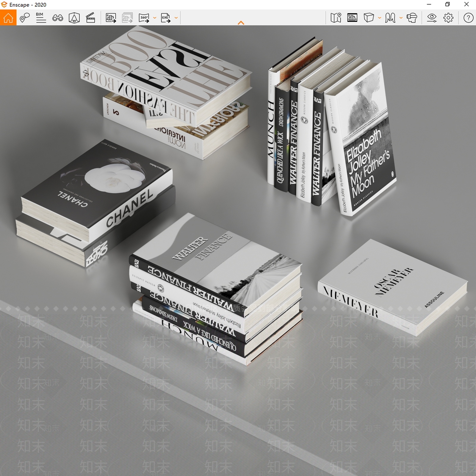
Task: Click the EXE standalone export icon
Action: coord(166,18)
